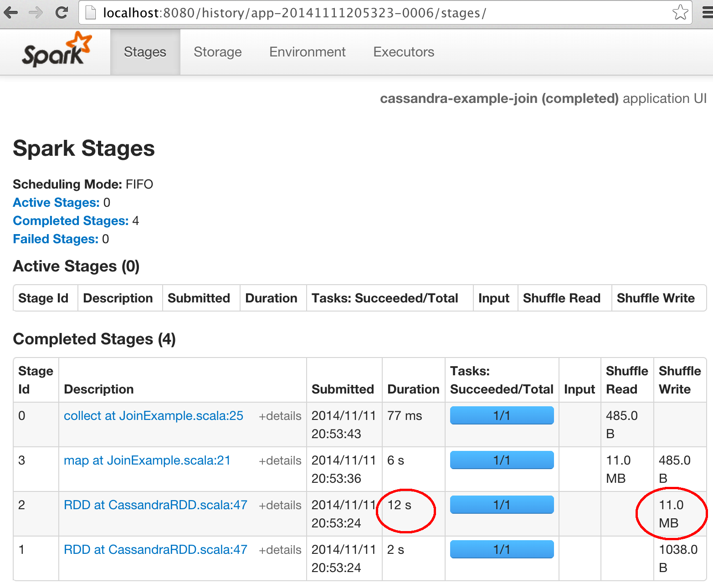Click cassandra-example-join (completed) application title
The image size is (713, 588).
tap(499, 98)
